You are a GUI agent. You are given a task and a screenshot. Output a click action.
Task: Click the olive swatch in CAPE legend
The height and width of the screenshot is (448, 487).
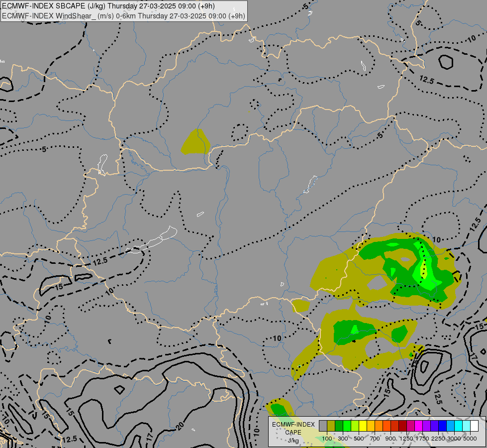click(x=331, y=426)
